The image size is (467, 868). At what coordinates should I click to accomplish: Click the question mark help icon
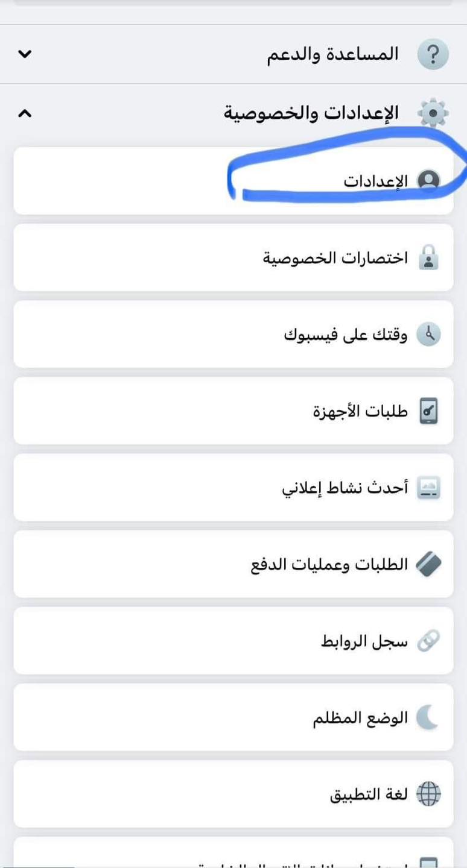[433, 54]
